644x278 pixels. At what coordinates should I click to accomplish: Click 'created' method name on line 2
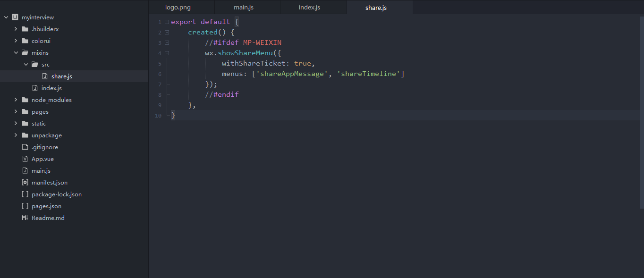[203, 32]
